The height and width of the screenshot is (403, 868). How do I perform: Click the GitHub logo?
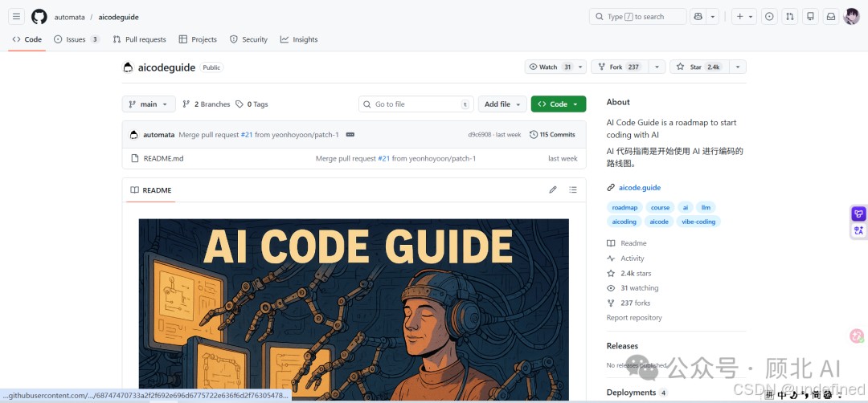(x=39, y=17)
